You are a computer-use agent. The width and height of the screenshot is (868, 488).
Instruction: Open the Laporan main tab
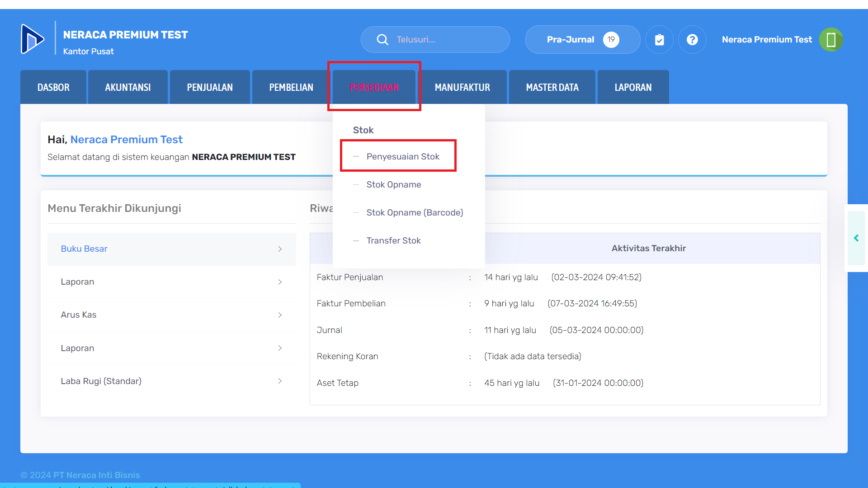click(633, 87)
